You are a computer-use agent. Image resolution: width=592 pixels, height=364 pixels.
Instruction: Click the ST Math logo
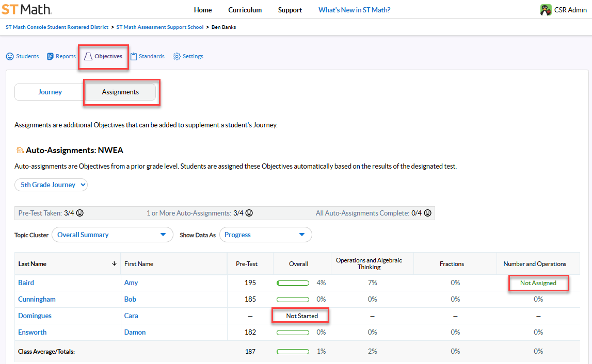26,9
